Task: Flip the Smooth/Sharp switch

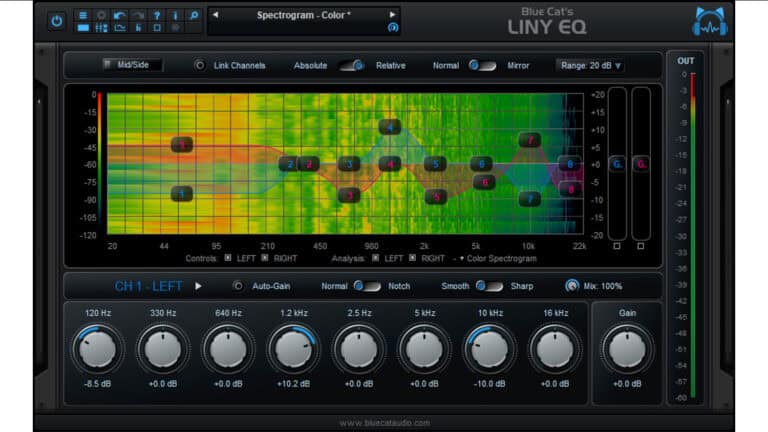Action: (489, 286)
